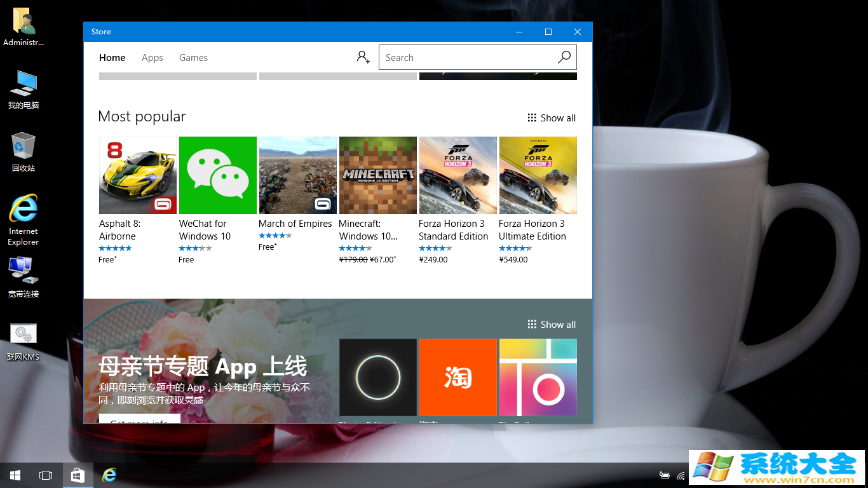Open the WeChat for Windows 10 tile
868x488 pixels.
click(217, 175)
